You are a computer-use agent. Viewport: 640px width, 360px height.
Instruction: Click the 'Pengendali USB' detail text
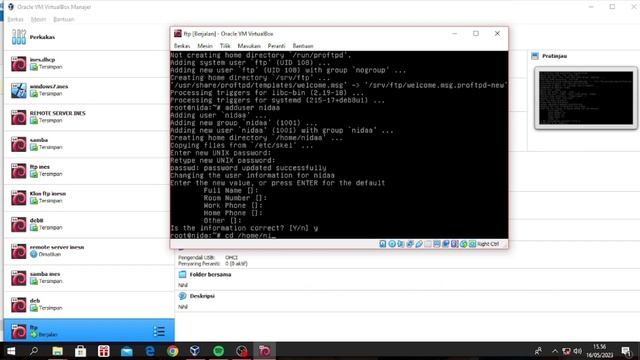(x=196, y=258)
